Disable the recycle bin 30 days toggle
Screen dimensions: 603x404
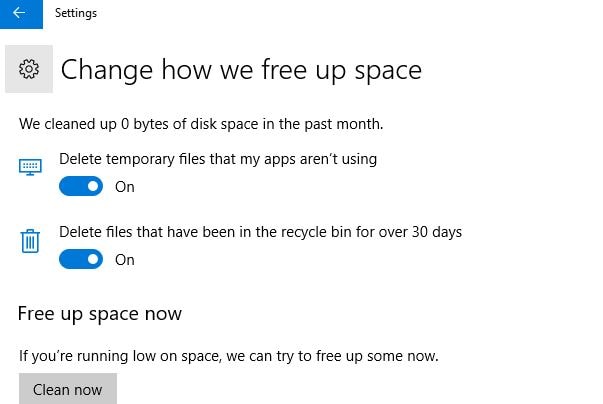(81, 259)
